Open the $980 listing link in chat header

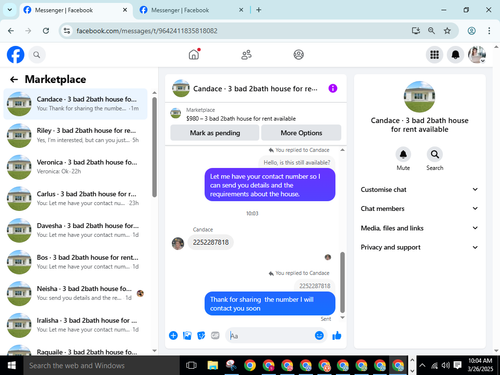pos(241,118)
